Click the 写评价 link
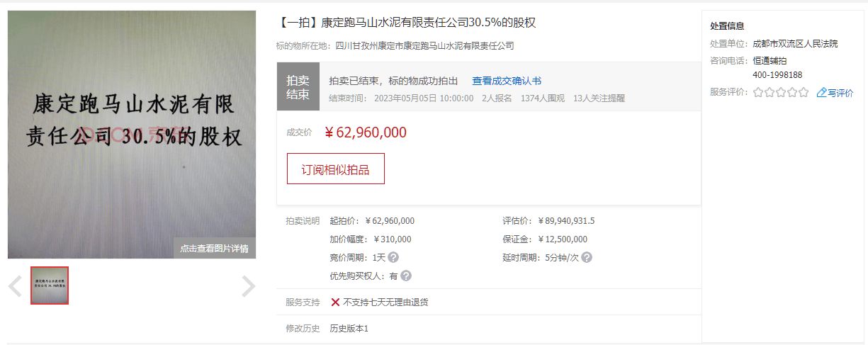This screenshot has height=345, width=868. point(840,93)
